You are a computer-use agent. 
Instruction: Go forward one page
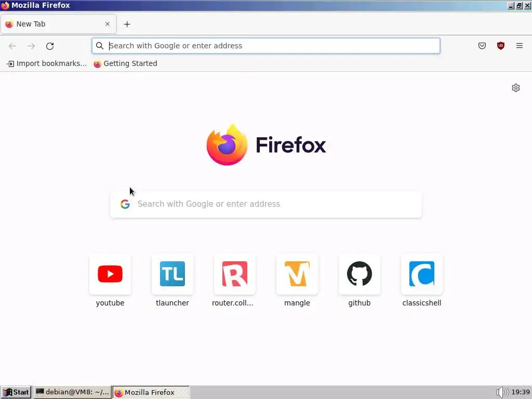[31, 46]
